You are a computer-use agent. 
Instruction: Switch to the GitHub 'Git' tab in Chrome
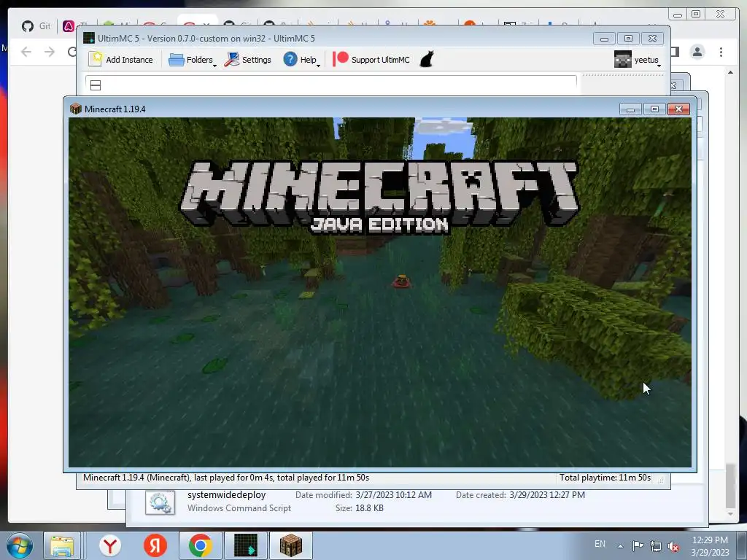tap(36, 26)
